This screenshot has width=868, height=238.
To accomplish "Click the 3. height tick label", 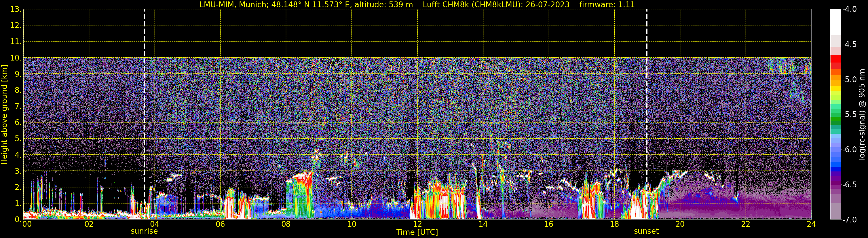I will tap(18, 171).
